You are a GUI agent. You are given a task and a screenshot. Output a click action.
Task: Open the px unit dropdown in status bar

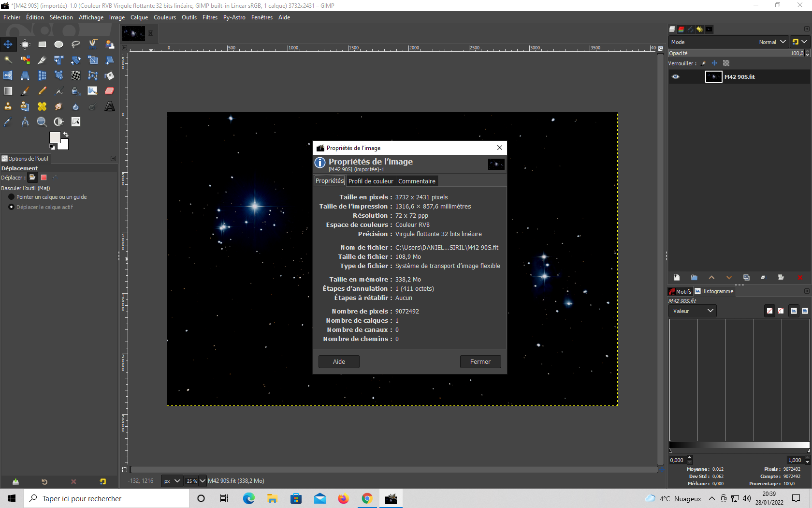tap(172, 481)
